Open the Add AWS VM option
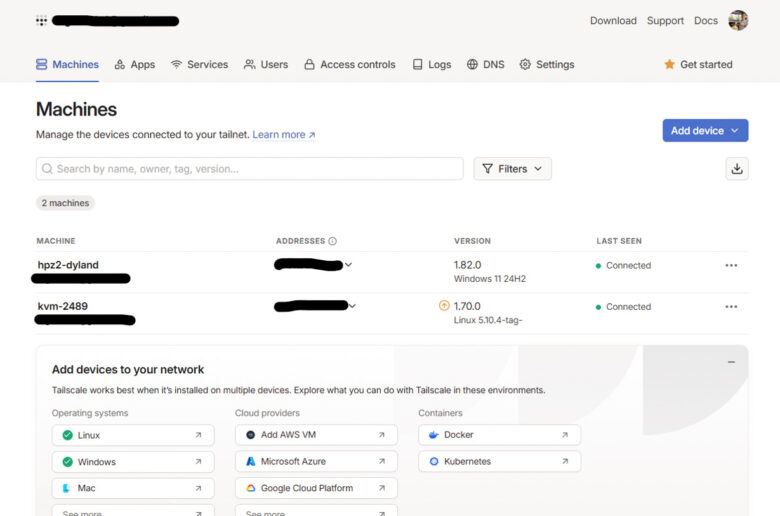This screenshot has width=780, height=516. click(316, 435)
